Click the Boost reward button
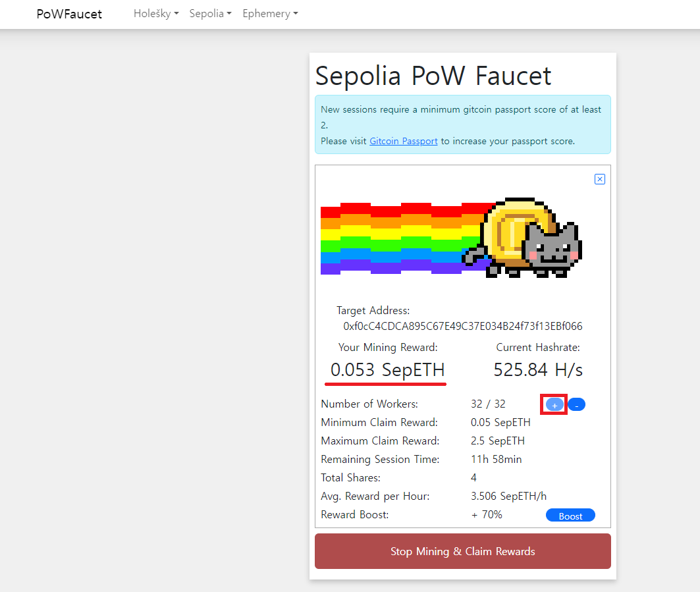This screenshot has width=700, height=592. (570, 516)
